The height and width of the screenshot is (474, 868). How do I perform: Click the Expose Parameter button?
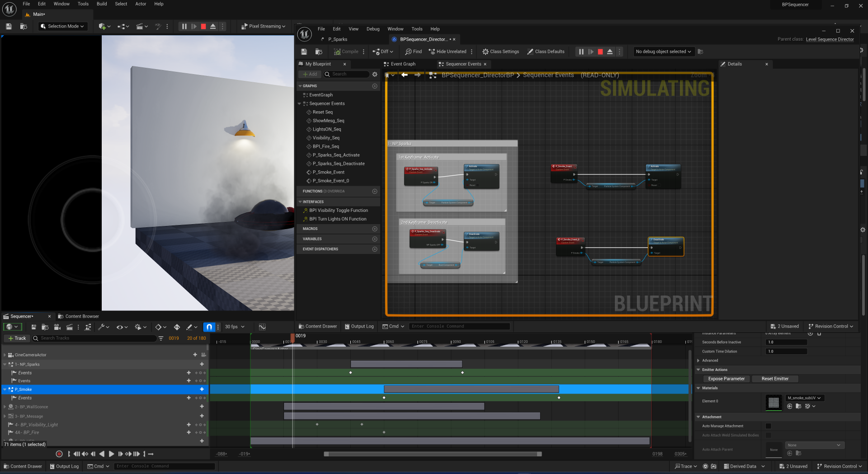pyautogui.click(x=726, y=379)
